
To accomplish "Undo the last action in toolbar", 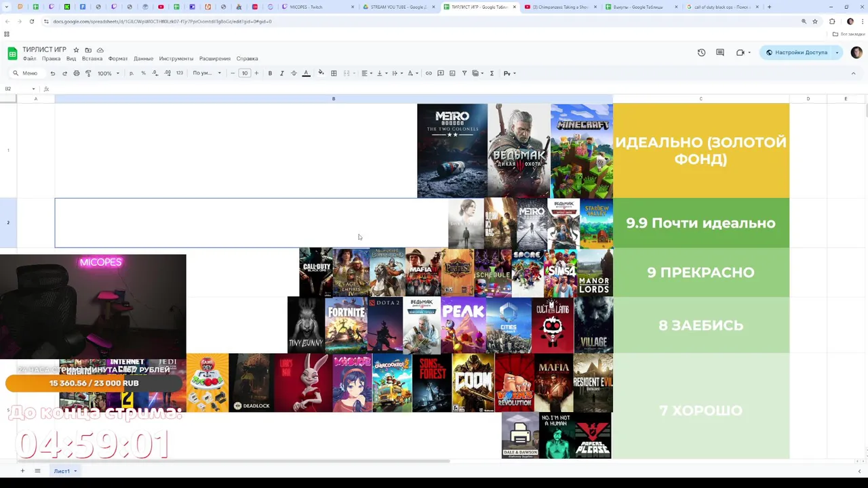I will [53, 73].
